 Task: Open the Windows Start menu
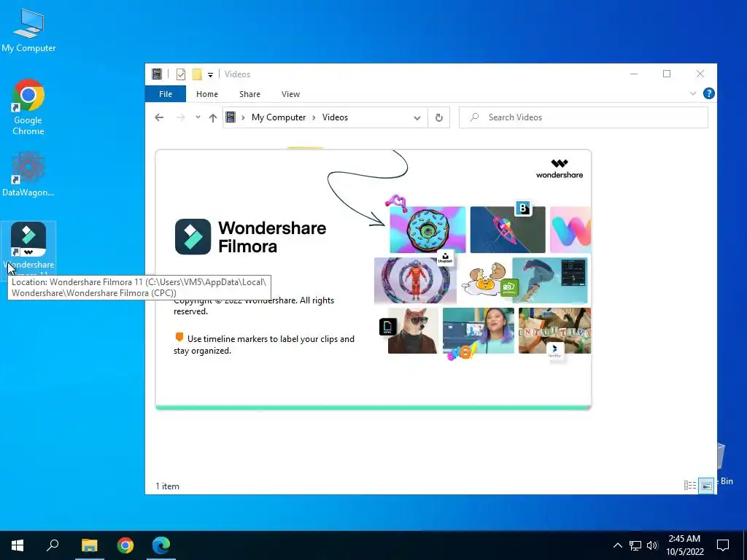[18, 545]
